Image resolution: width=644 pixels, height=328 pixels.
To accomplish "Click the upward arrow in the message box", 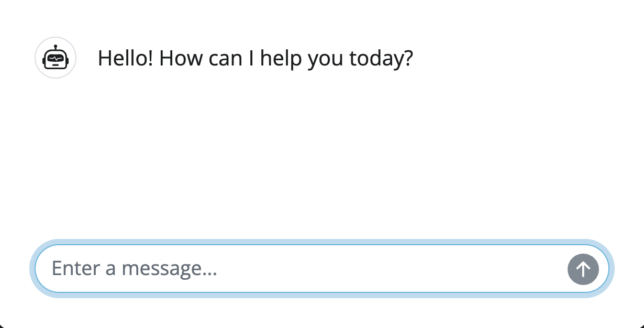I will coord(583,269).
